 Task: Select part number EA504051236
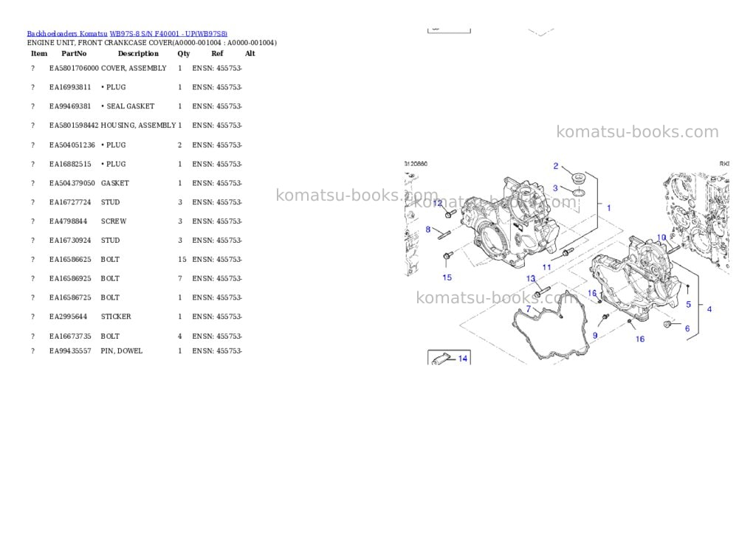[72, 145]
